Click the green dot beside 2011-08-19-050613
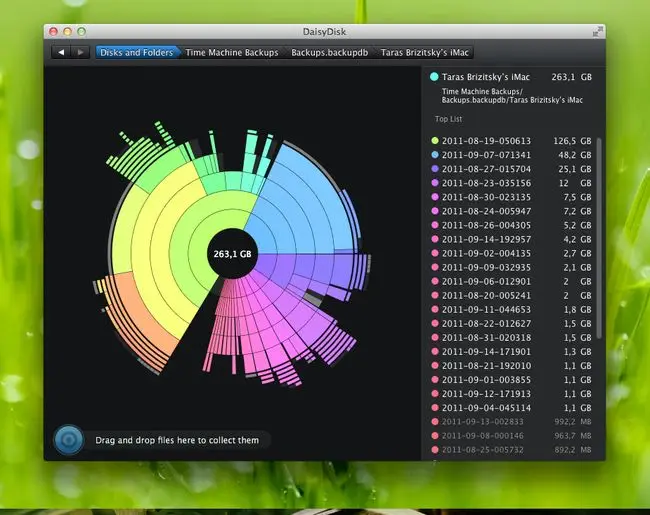 click(x=435, y=141)
